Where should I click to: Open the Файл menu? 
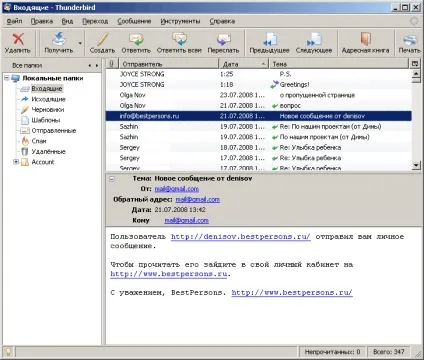(14, 21)
